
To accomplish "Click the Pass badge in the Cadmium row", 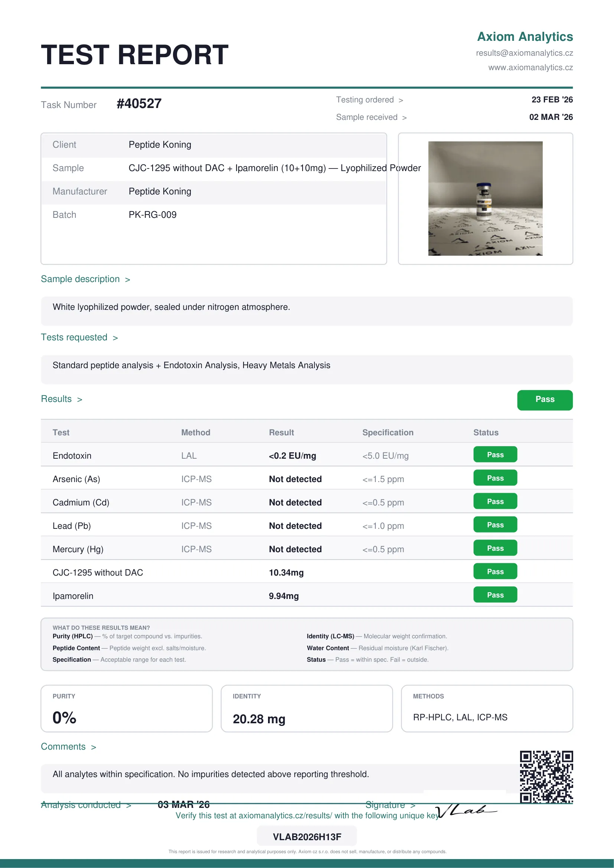I will pyautogui.click(x=495, y=501).
